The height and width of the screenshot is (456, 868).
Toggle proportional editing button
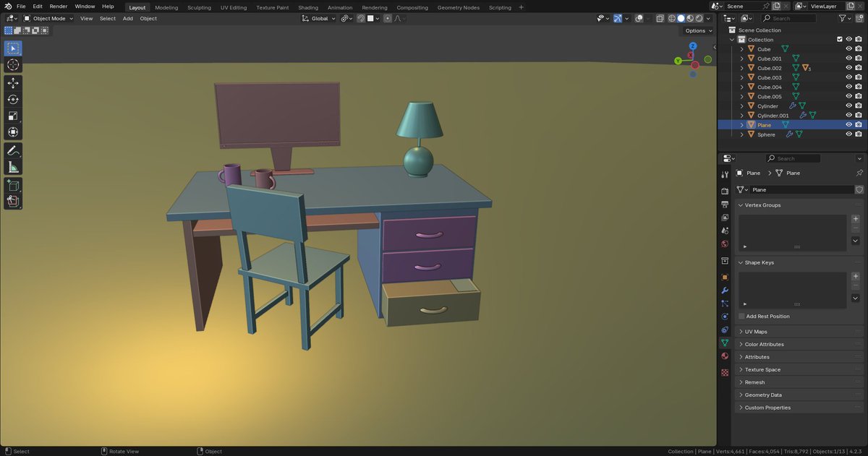point(388,18)
